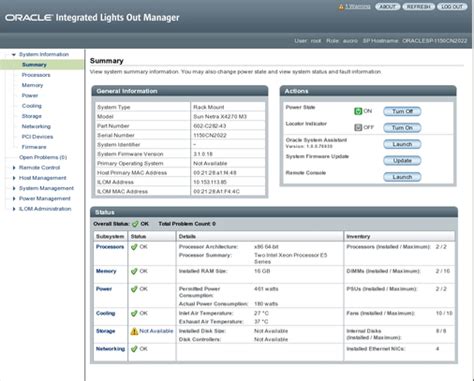Open Cooling in the navigation tree
Screen dimensions: 474x381
pyautogui.click(x=32, y=106)
